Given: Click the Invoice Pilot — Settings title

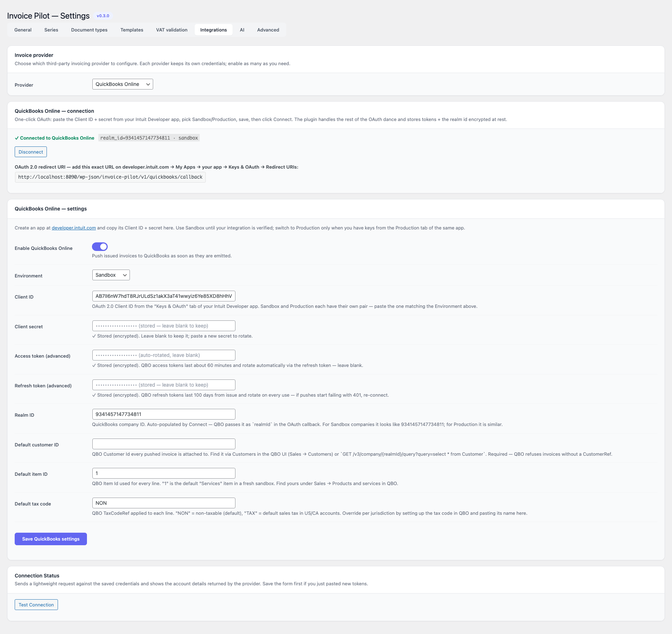Looking at the screenshot, I should coord(48,16).
